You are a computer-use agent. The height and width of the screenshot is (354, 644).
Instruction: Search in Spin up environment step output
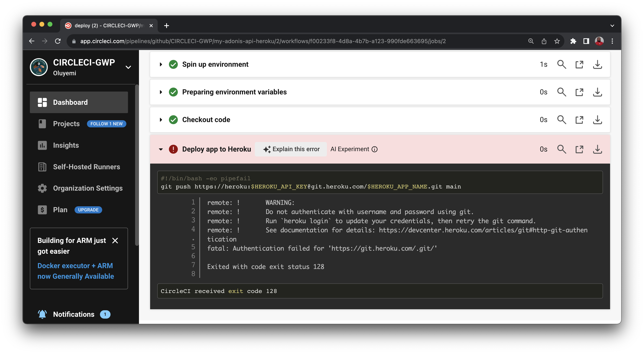pyautogui.click(x=562, y=64)
